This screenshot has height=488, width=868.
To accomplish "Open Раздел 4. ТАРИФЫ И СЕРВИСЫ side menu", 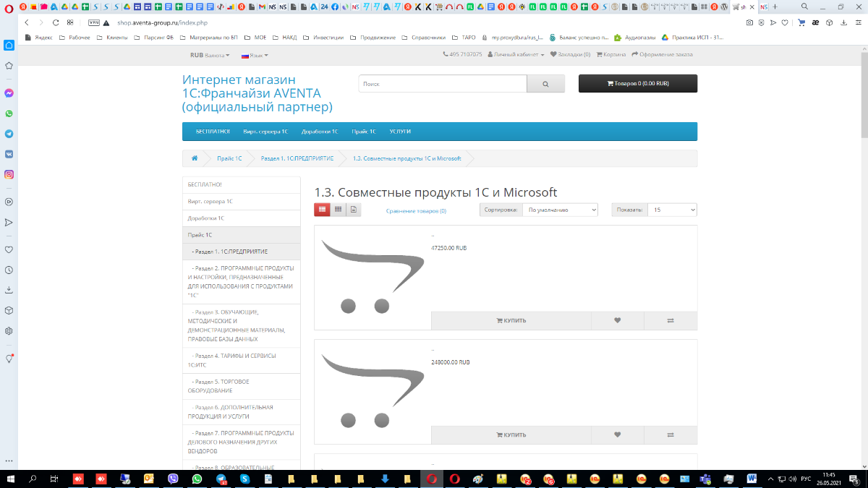I will [242, 361].
